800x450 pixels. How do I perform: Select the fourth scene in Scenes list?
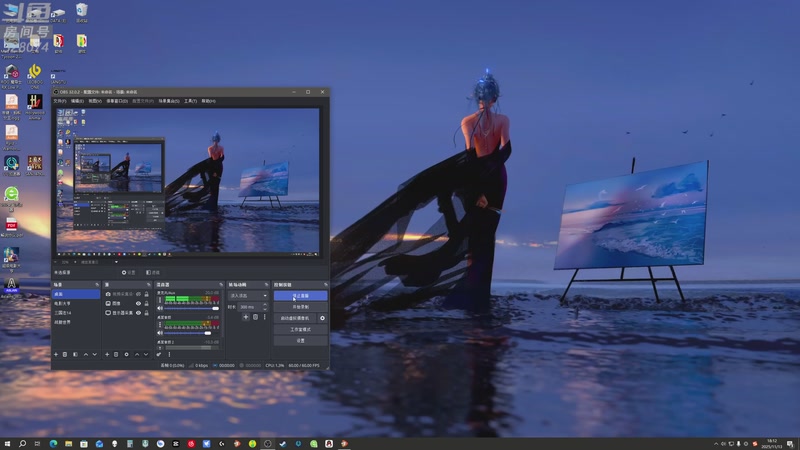point(76,322)
